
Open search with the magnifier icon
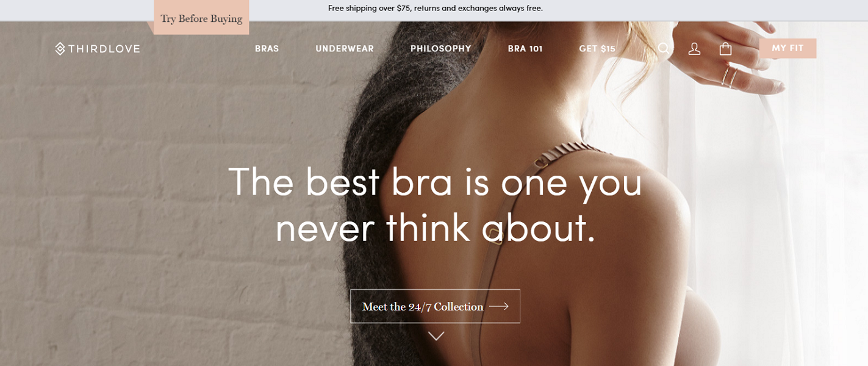664,49
